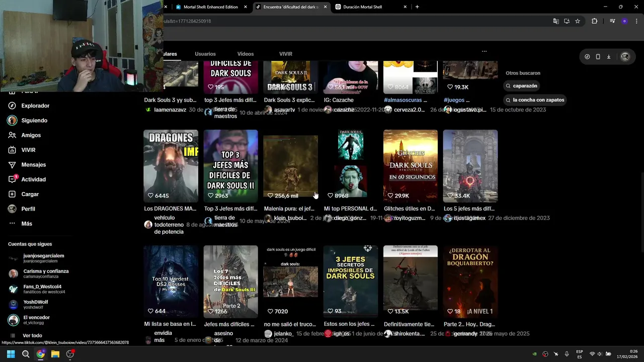Screen dimensions: 644x362
Task: Open the Chrome extensions puzzle icon
Action: pyautogui.click(x=595, y=21)
